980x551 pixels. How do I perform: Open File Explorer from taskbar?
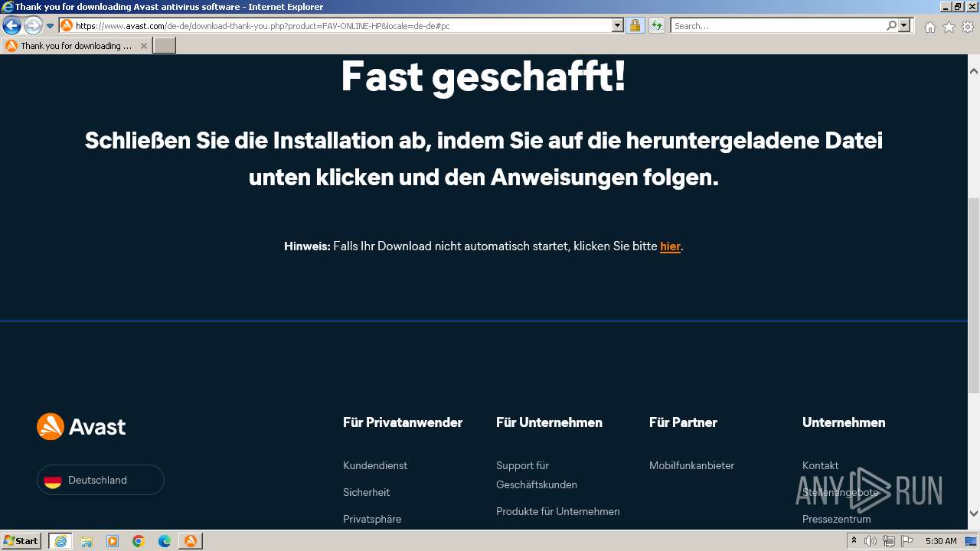[x=87, y=541]
